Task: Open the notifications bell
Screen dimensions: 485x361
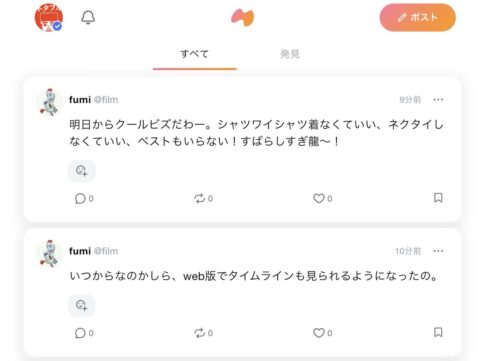Action: [x=88, y=17]
